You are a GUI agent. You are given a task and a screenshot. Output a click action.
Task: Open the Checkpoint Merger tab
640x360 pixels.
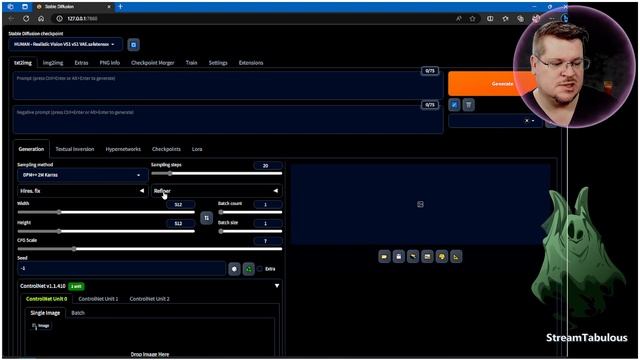pyautogui.click(x=153, y=63)
